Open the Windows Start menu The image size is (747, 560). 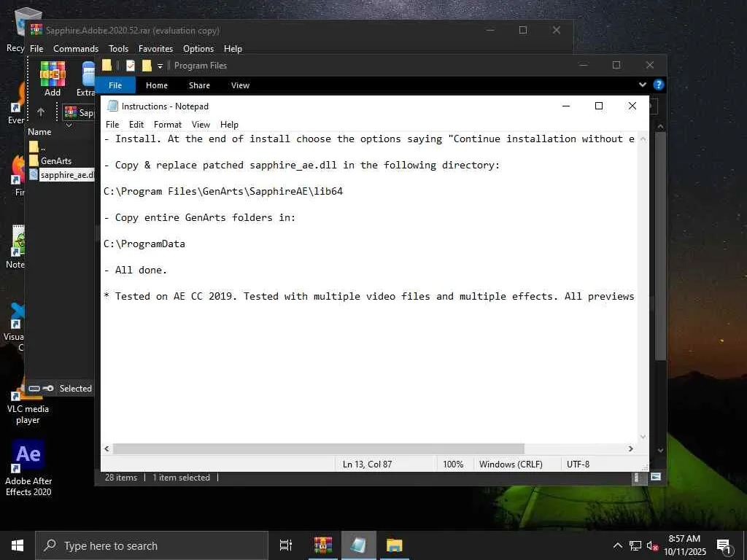pyautogui.click(x=18, y=545)
